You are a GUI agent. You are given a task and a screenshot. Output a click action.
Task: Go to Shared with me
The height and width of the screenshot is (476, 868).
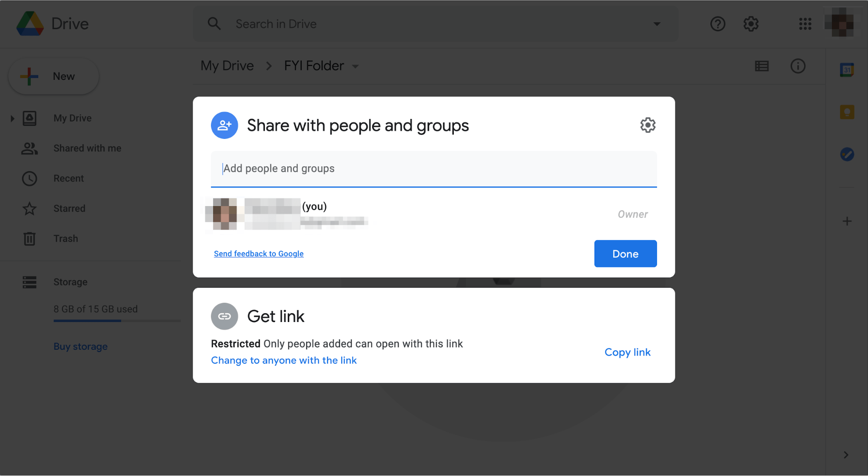[x=87, y=148]
